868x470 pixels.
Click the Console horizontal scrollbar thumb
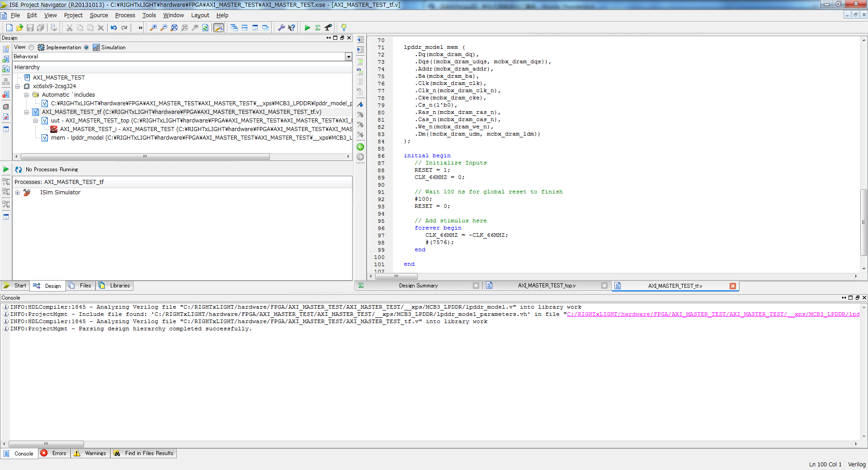pos(46,444)
